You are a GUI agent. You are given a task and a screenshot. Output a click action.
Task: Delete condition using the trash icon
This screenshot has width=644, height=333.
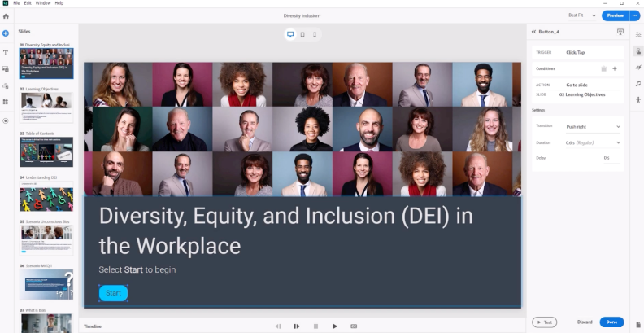[x=603, y=69]
